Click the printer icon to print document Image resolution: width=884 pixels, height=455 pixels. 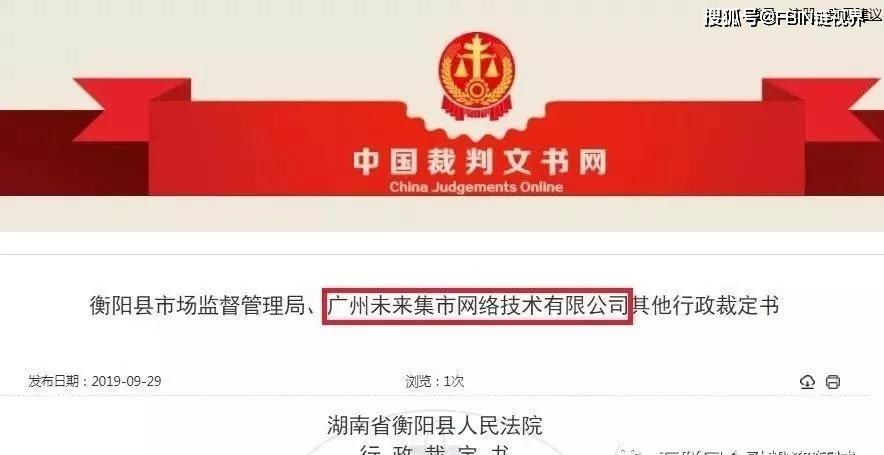(x=833, y=382)
